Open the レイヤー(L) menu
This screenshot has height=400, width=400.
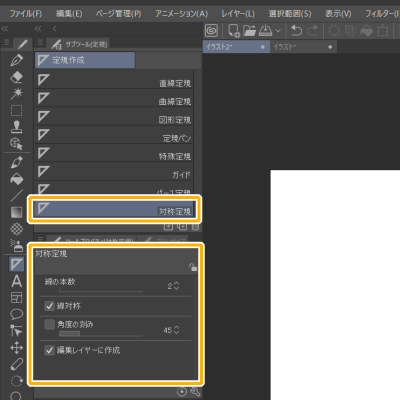238,14
